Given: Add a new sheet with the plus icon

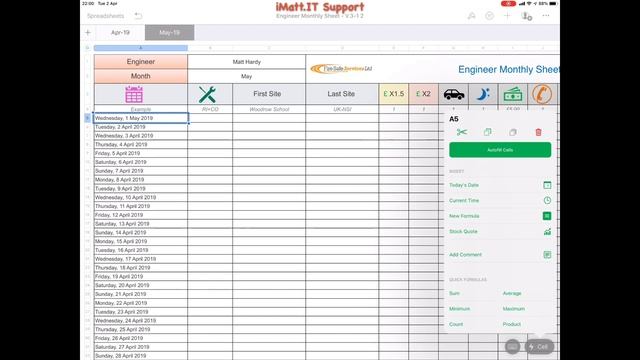Looking at the screenshot, I should 88,32.
